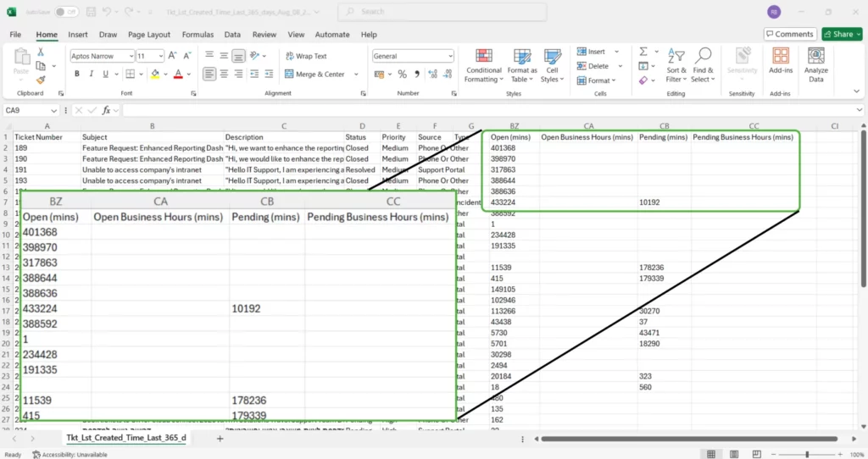Open the File menu

pyautogui.click(x=15, y=34)
